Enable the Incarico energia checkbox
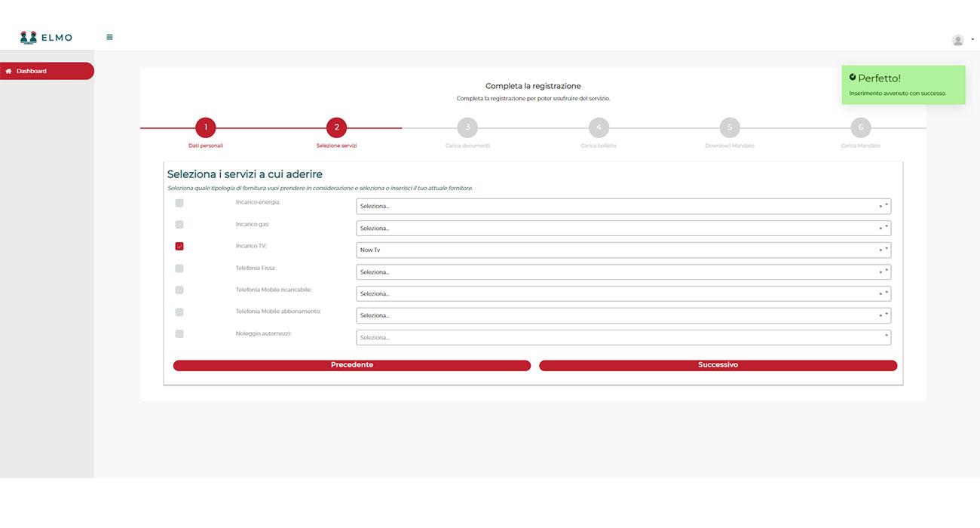The height and width of the screenshot is (528, 980). point(179,203)
